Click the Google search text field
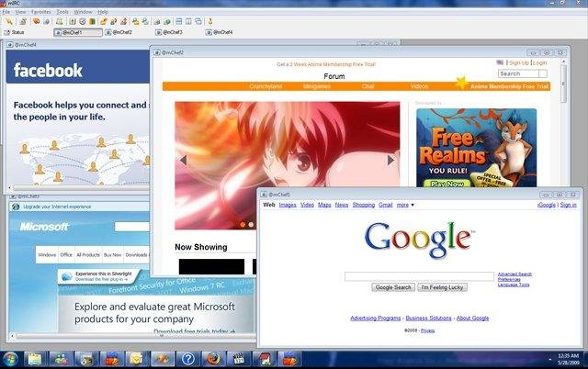Viewport: 588px width, 369px height. click(419, 276)
